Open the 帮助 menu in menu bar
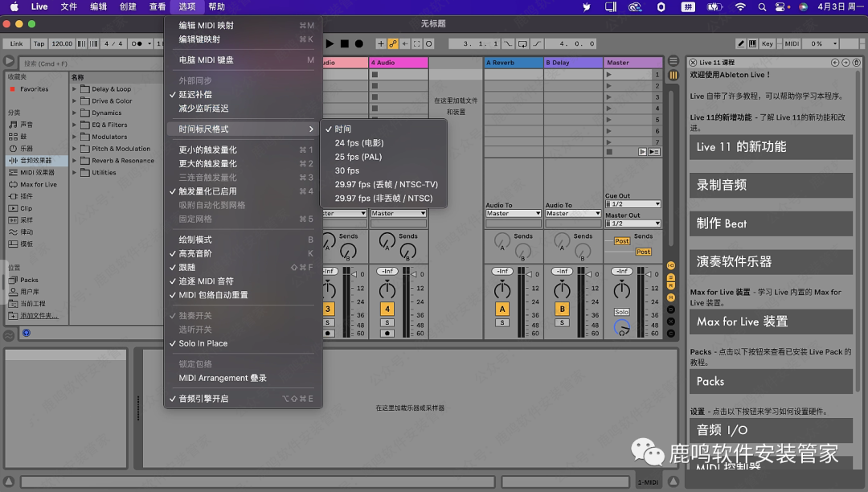 click(x=216, y=6)
